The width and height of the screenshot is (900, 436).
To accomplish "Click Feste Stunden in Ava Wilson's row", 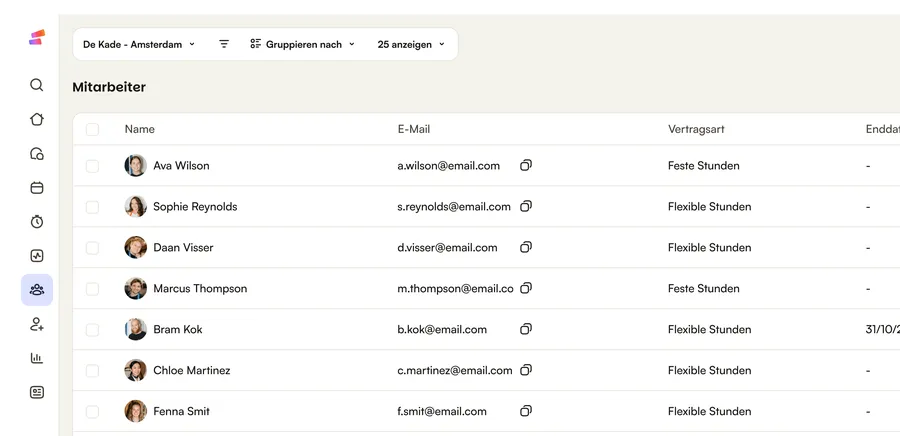I will click(x=704, y=165).
